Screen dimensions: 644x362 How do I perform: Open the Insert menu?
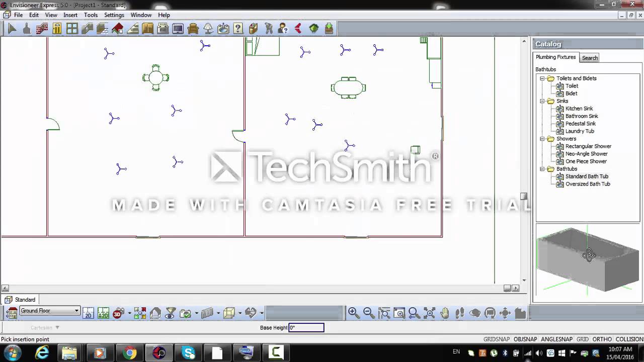[70, 15]
